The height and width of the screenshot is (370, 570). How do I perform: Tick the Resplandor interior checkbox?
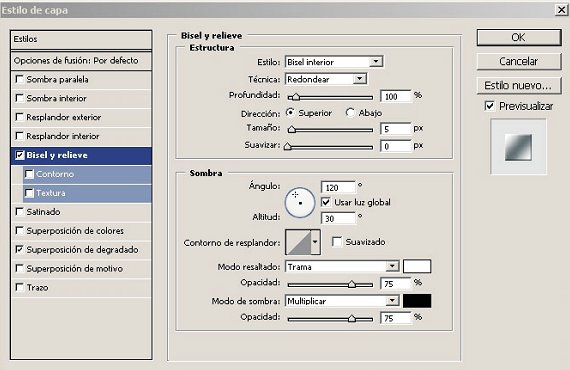19,136
